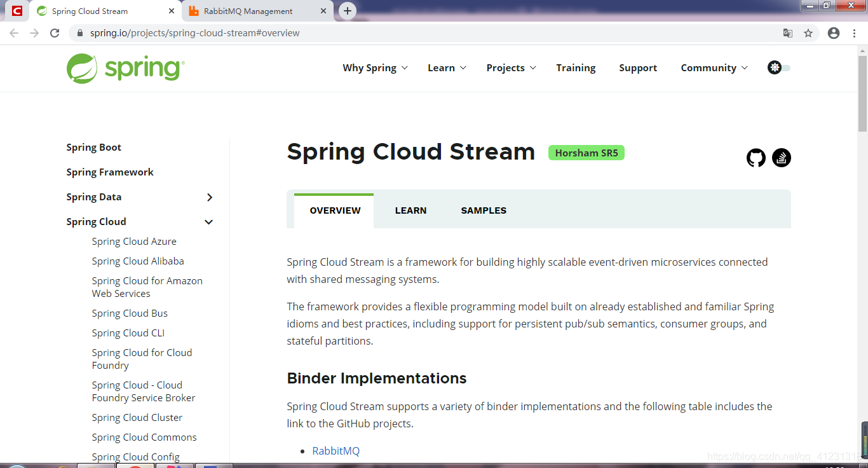Image resolution: width=868 pixels, height=468 pixels.
Task: Open the Spring Cloud Stream GitHub repository icon
Action: click(756, 158)
